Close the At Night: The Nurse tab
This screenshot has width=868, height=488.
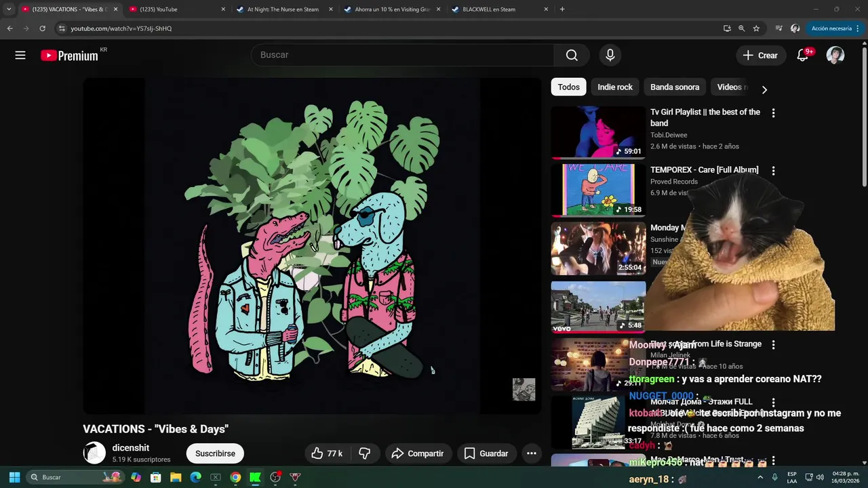click(x=331, y=9)
